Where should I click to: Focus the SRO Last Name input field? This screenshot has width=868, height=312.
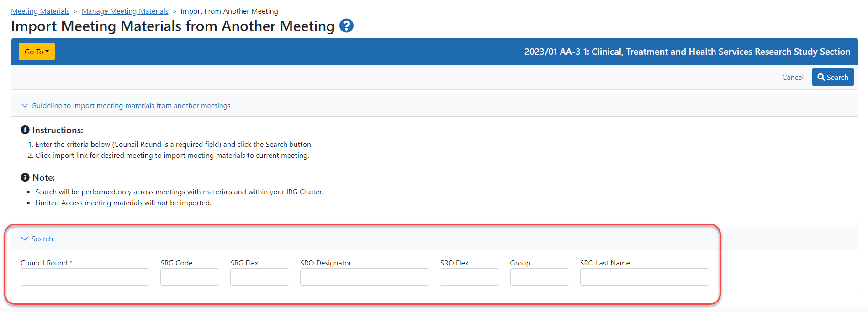coord(645,277)
